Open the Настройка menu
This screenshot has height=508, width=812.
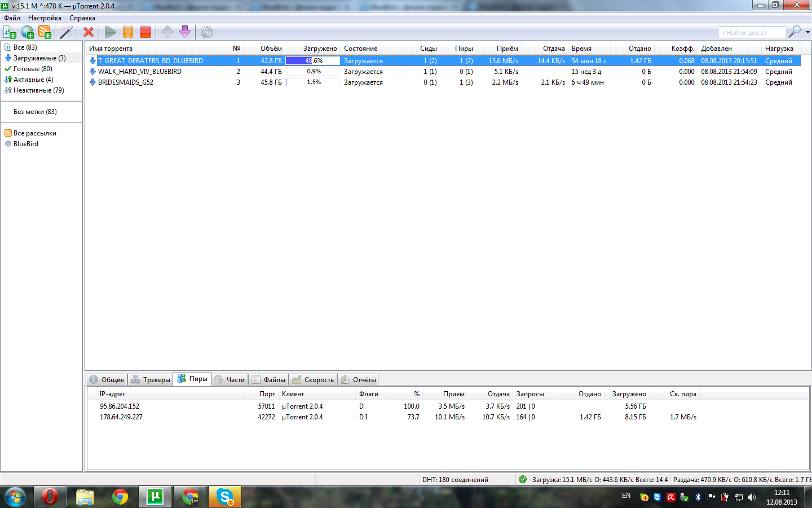45,18
